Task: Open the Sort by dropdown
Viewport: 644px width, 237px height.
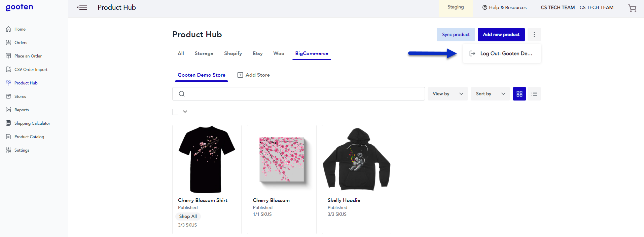Action: tap(490, 93)
